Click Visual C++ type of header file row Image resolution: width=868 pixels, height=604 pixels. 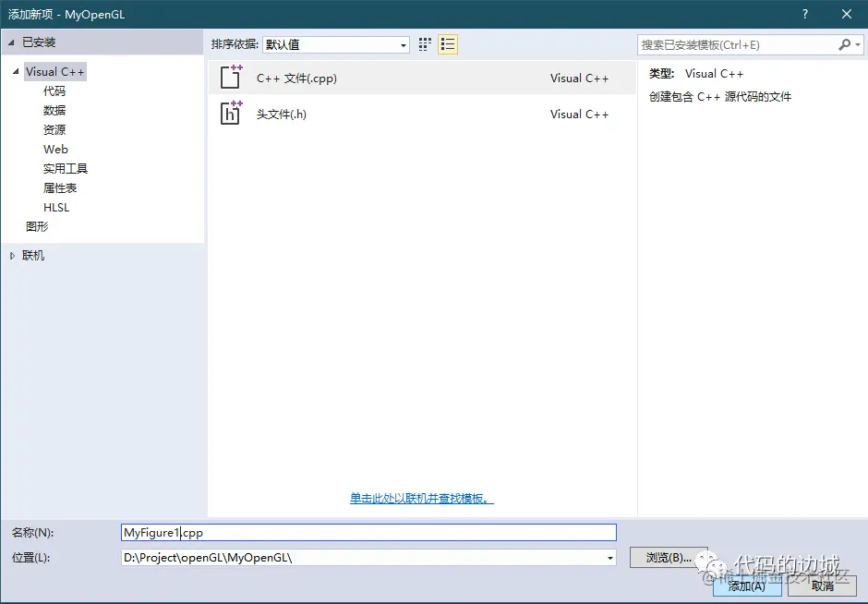click(579, 114)
